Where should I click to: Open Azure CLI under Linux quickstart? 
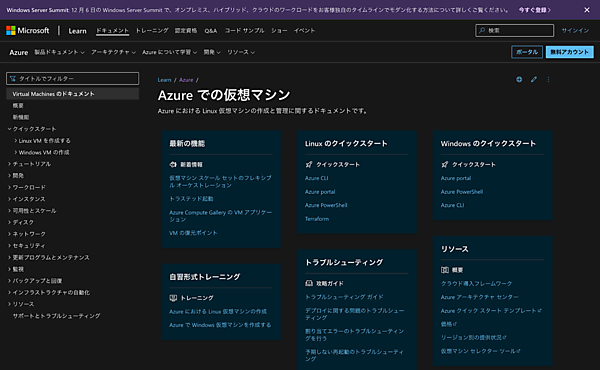pyautogui.click(x=316, y=178)
